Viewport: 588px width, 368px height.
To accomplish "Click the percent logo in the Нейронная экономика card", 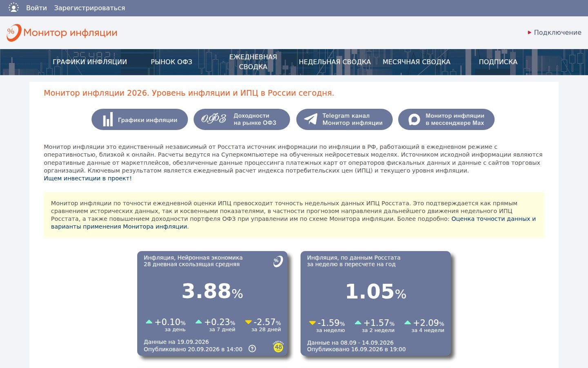I will [x=278, y=261].
